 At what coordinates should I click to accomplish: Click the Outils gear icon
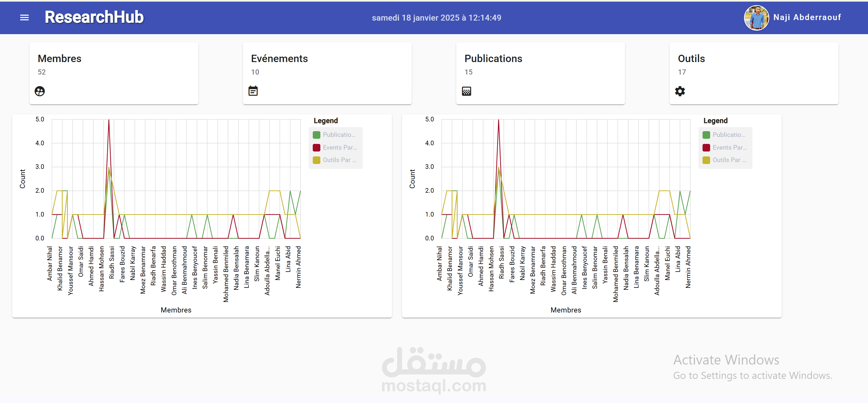(680, 91)
